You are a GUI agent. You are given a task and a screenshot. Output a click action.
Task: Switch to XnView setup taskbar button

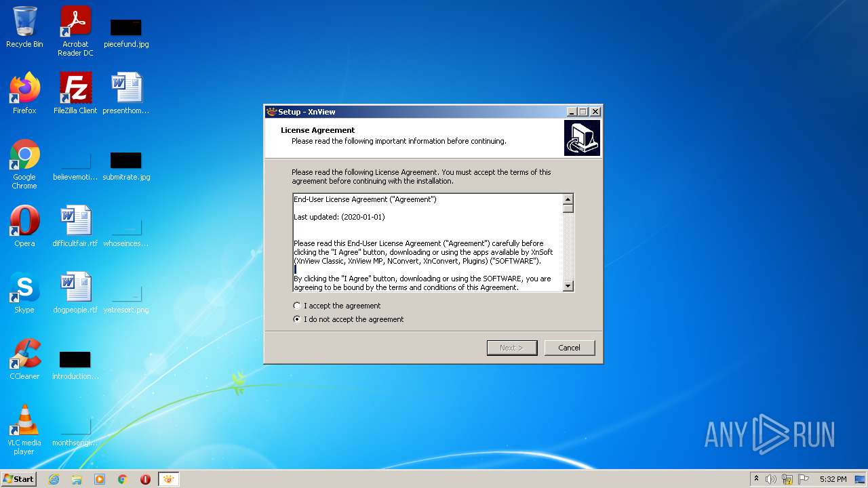168,479
